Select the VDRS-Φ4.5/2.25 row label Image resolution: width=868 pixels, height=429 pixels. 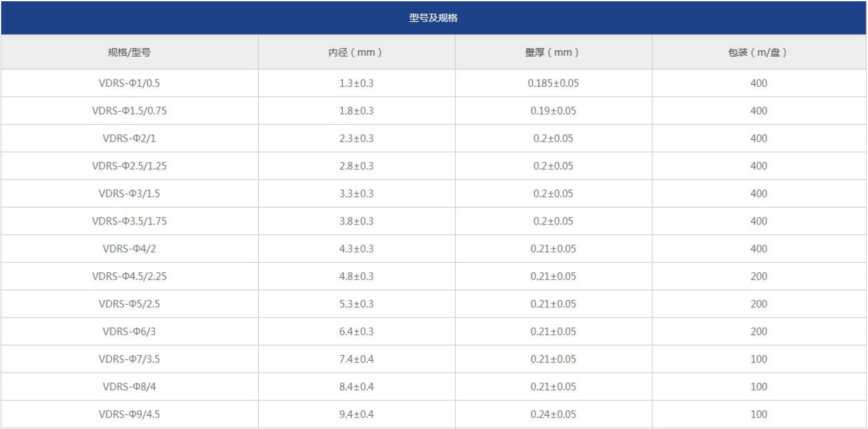tap(129, 277)
